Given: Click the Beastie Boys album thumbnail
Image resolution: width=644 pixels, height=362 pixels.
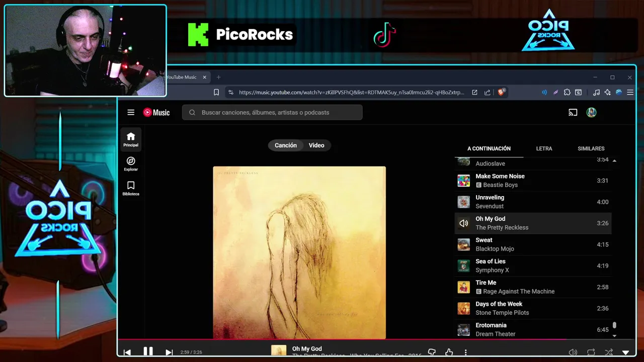Looking at the screenshot, I should click(463, 180).
